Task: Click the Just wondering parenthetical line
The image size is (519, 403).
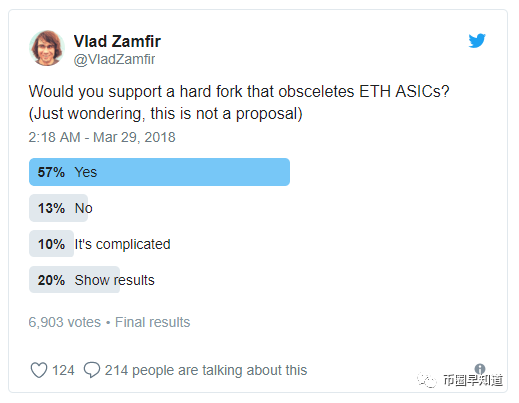Action: pyautogui.click(x=166, y=114)
